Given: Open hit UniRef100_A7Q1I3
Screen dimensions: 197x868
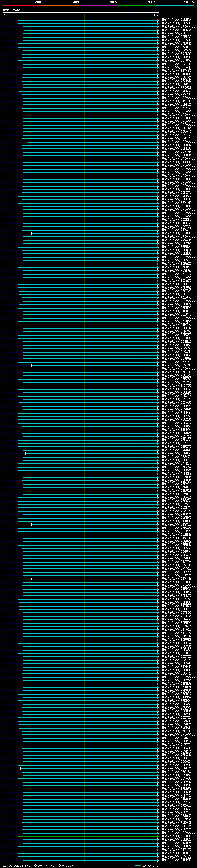Looking at the screenshot, I should tap(177, 33).
